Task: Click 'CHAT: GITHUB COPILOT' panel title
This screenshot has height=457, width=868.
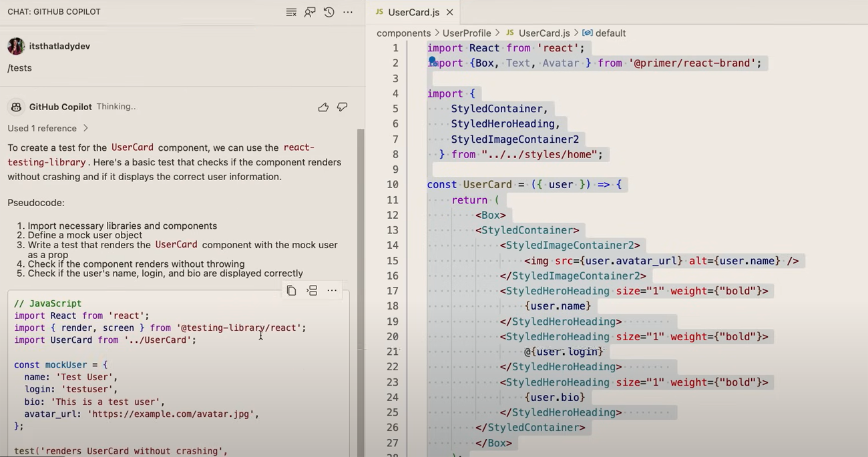Action: click(54, 12)
